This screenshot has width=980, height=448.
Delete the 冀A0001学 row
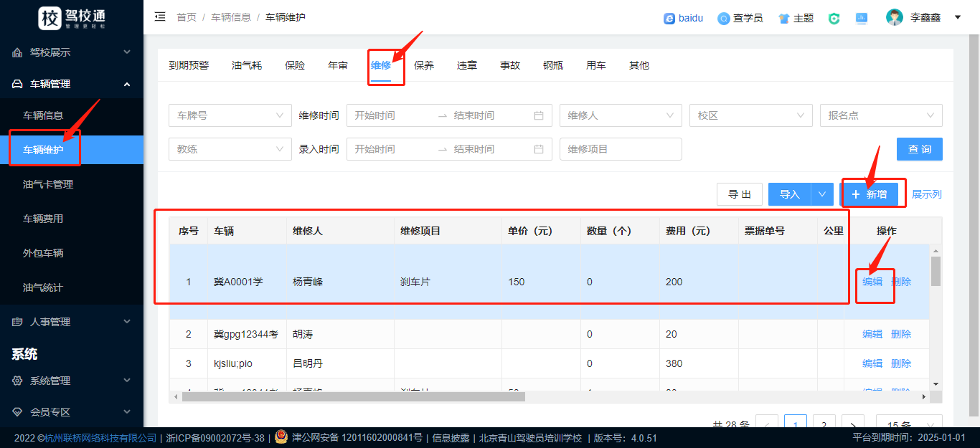coord(901,282)
